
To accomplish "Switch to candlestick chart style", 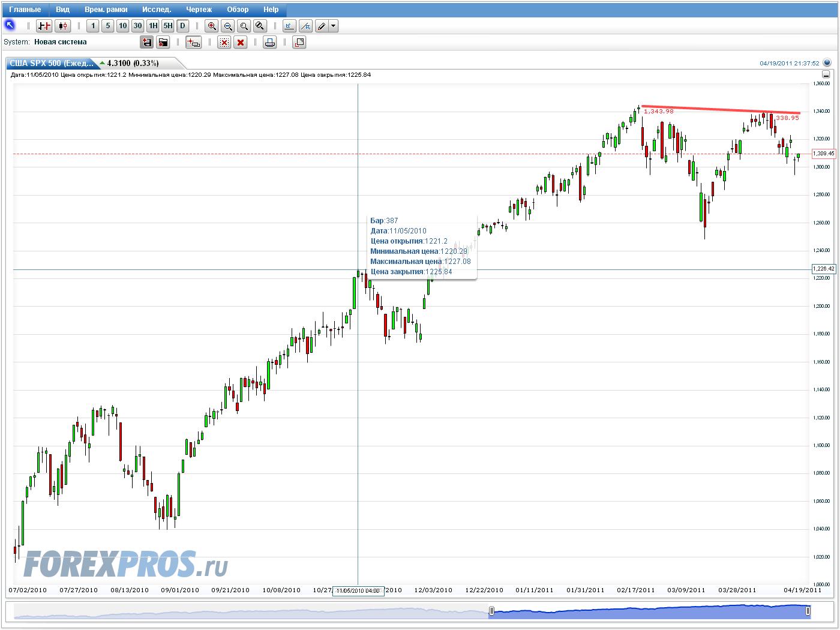I will pos(62,26).
